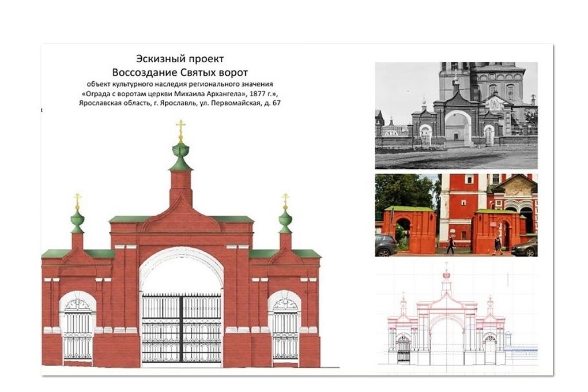Click the line "объект культурного наследия регионального значения"
This screenshot has height=392, width=588.
(180, 84)
